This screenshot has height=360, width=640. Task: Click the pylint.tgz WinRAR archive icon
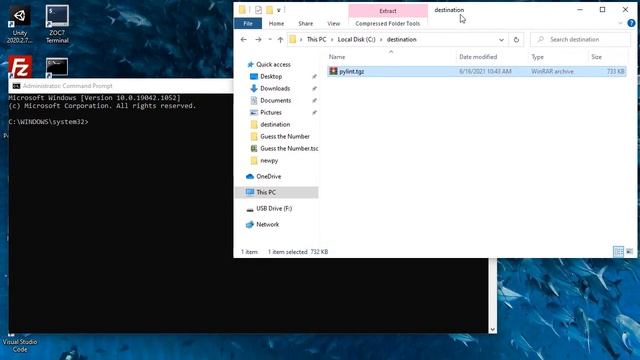coord(333,71)
